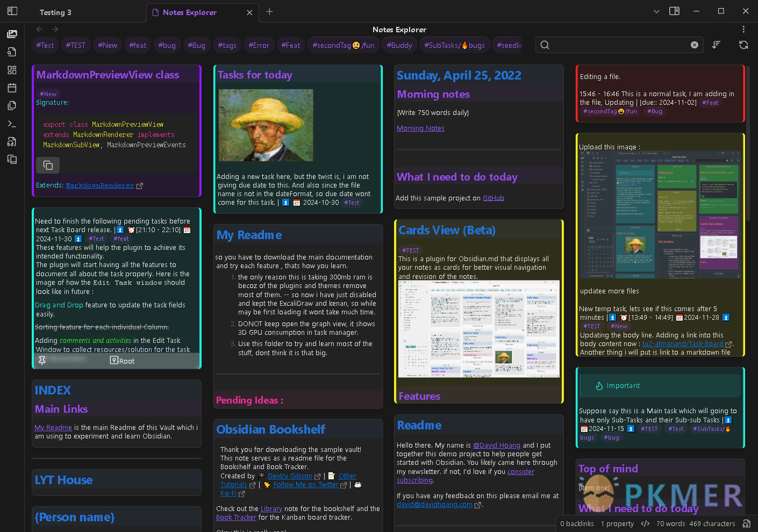Image resolution: width=758 pixels, height=532 pixels.
Task: Filter by the #secondTag/fun tag chip
Action: [344, 45]
